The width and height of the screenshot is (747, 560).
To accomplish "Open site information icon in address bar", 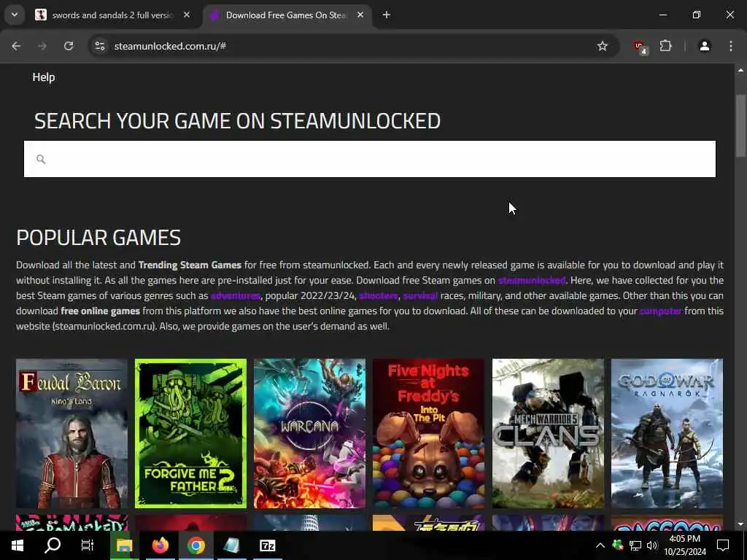I will [99, 46].
